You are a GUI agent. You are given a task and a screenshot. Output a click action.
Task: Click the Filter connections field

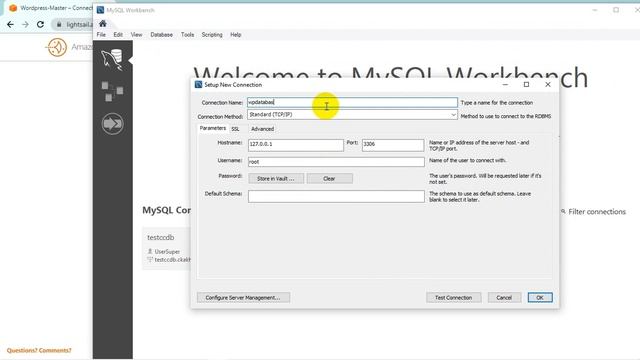pos(597,212)
